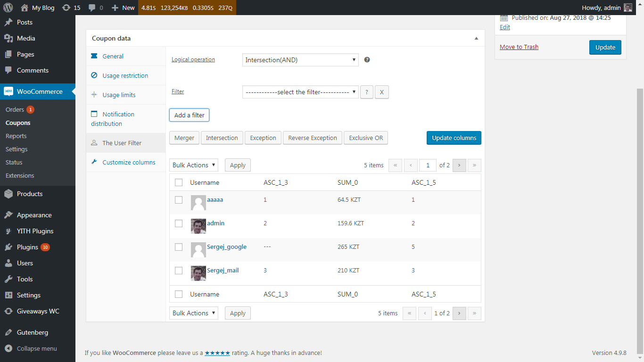Switch to Usage limits tab
Viewport: 644px width, 362px height.
[x=126, y=95]
